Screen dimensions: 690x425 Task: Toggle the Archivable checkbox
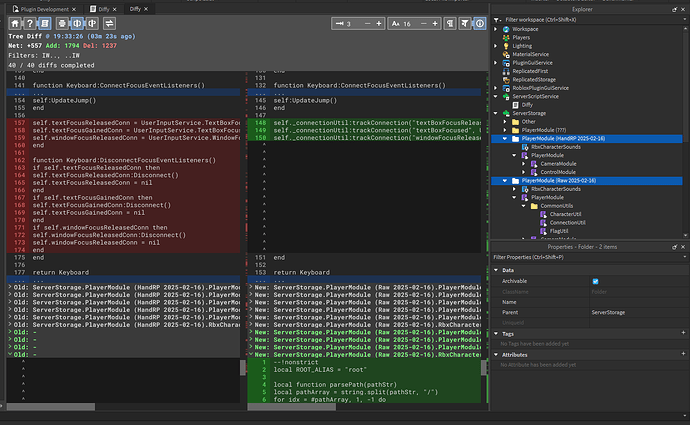click(596, 281)
